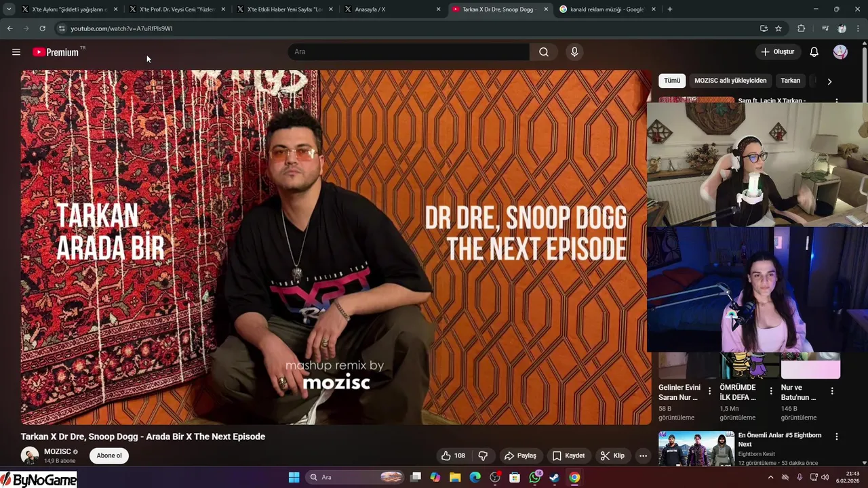
Task: Show next filter chips with arrow
Action: tap(829, 81)
